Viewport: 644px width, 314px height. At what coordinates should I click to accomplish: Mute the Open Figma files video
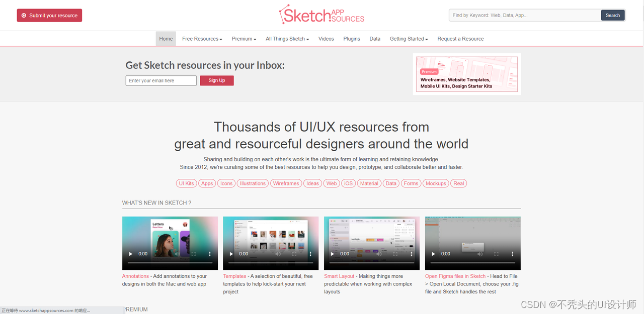point(480,254)
